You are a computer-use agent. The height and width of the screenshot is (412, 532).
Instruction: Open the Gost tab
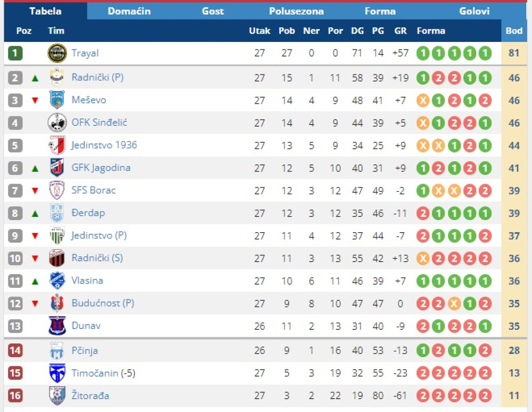pyautogui.click(x=213, y=11)
